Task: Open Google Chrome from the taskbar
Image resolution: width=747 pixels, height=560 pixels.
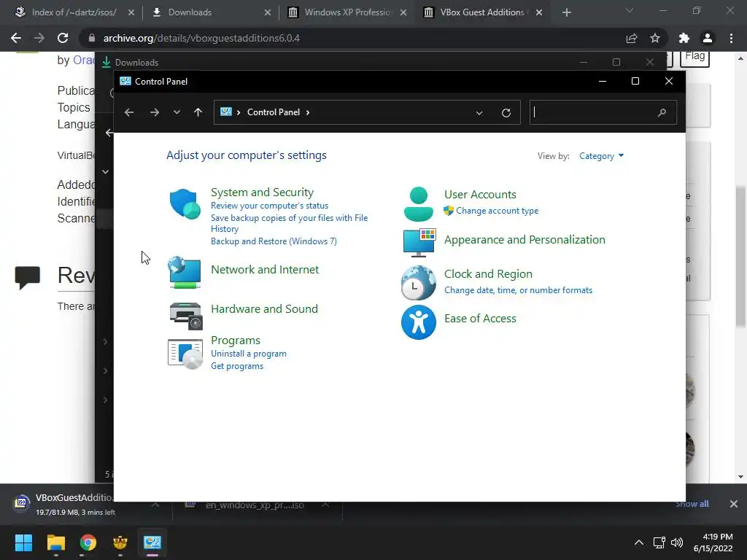Action: coord(88,542)
